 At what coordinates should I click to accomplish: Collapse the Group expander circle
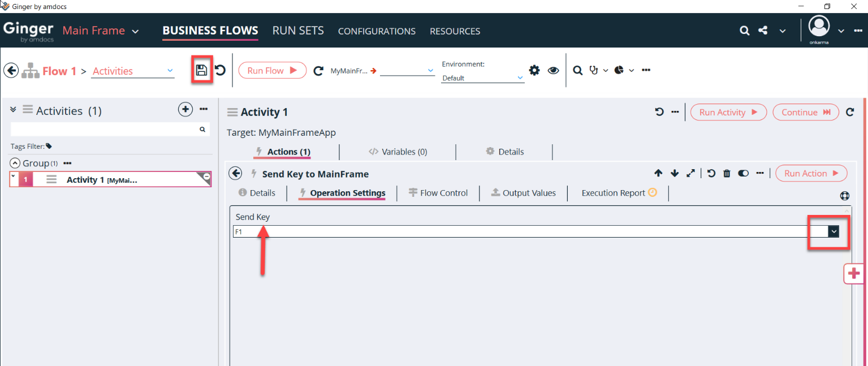point(15,163)
